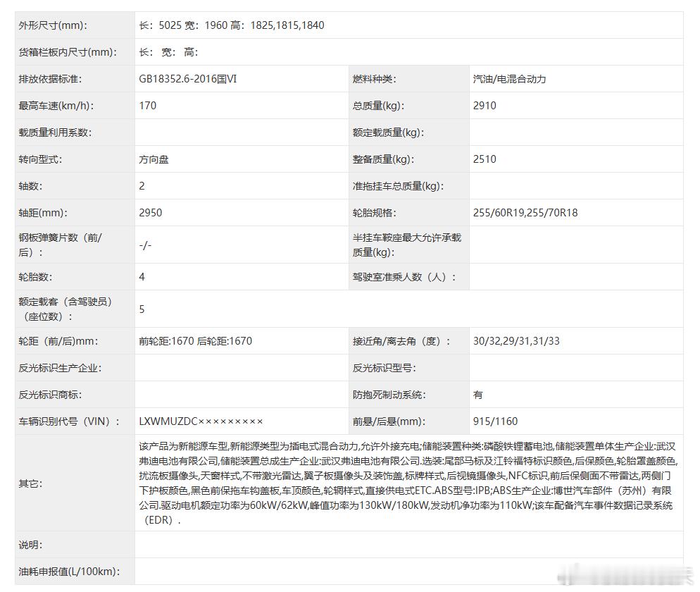
Task: Select the 驾驶室准乘人数(人) label
Action: pyautogui.click(x=404, y=277)
